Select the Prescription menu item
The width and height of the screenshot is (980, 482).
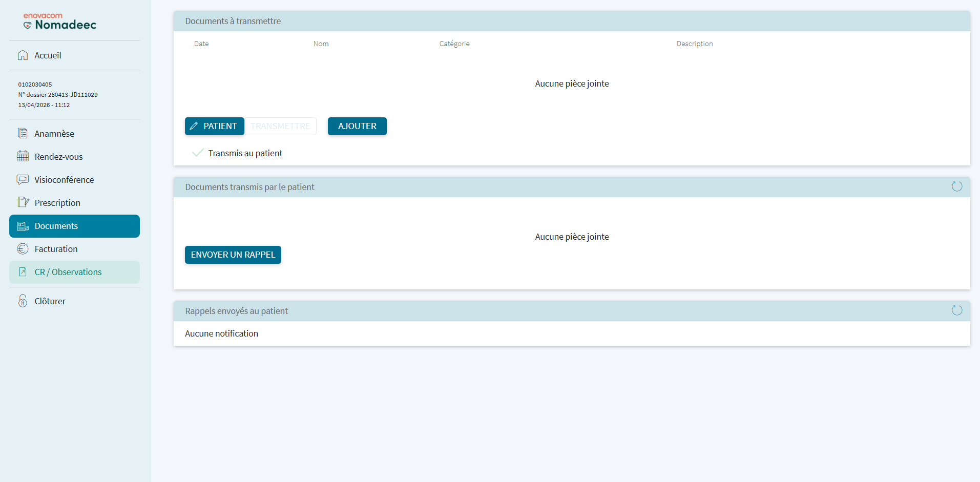(74, 203)
